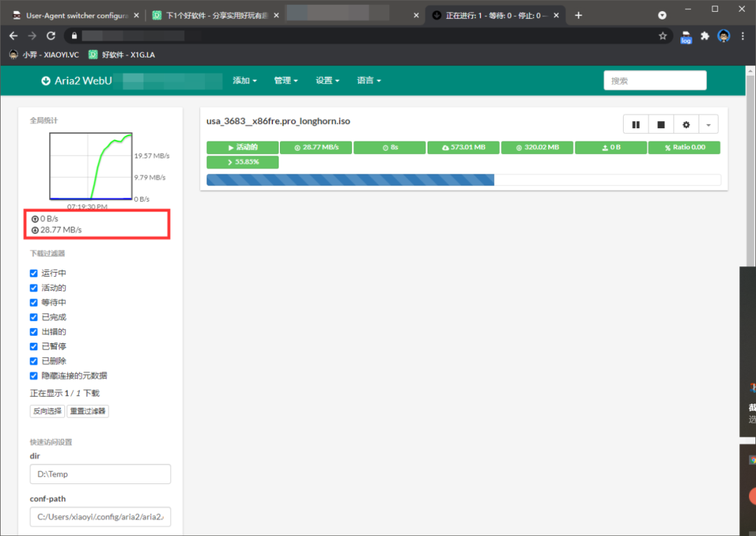Go back in browser
756x536 pixels.
(13, 36)
